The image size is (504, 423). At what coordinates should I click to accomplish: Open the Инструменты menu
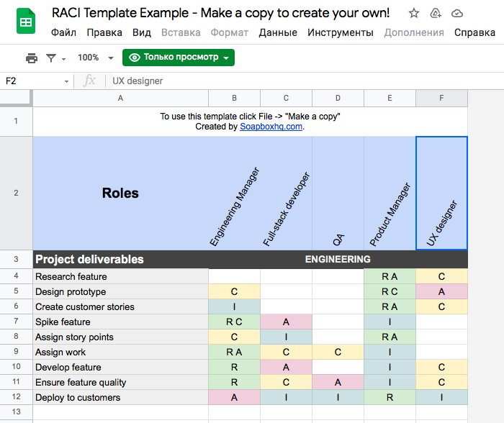pyautogui.click(x=341, y=32)
